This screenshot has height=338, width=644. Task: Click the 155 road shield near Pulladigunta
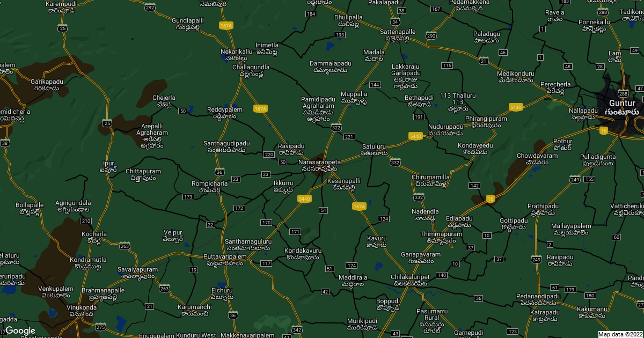click(589, 179)
